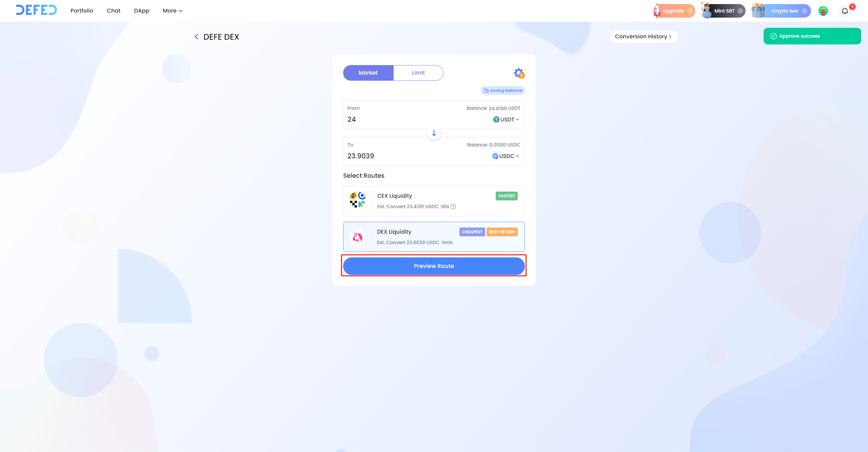Toggle the saving balance option
The height and width of the screenshot is (452, 868).
502,91
